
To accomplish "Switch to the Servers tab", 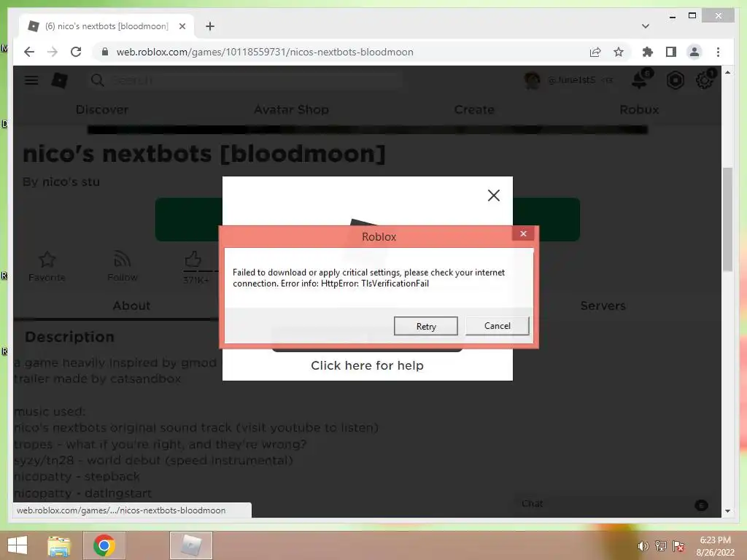I will click(603, 306).
